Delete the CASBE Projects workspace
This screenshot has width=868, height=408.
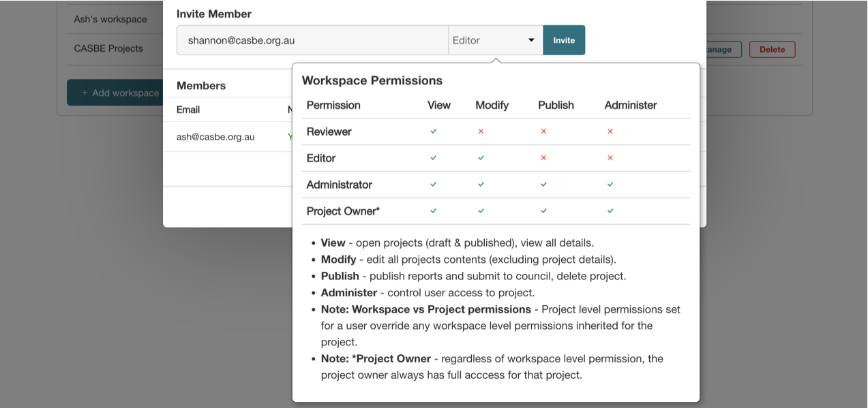[x=772, y=49]
